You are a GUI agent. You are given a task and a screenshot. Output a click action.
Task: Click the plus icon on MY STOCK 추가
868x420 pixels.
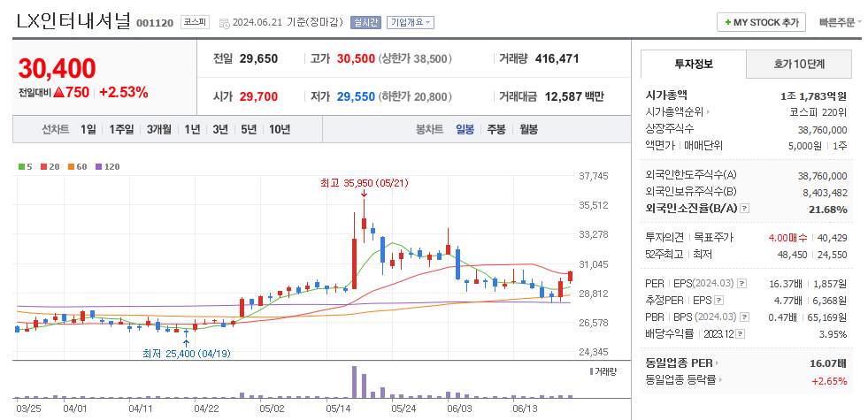[728, 23]
